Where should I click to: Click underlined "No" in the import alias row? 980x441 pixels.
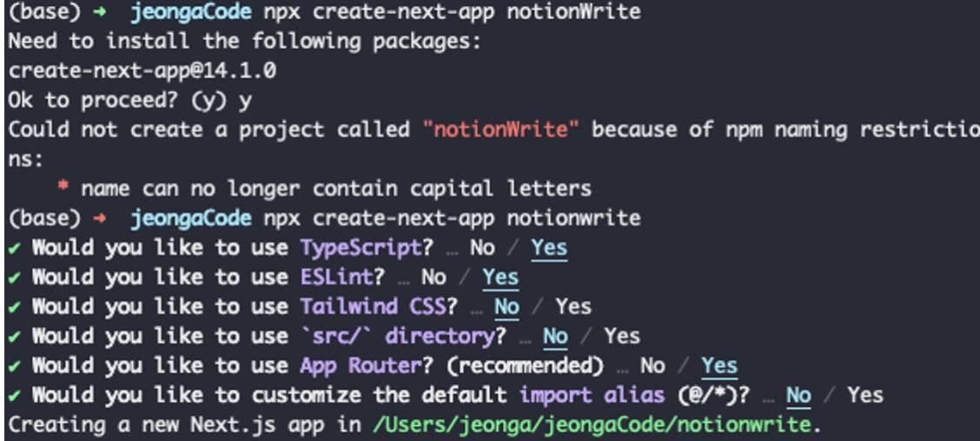[x=798, y=396]
